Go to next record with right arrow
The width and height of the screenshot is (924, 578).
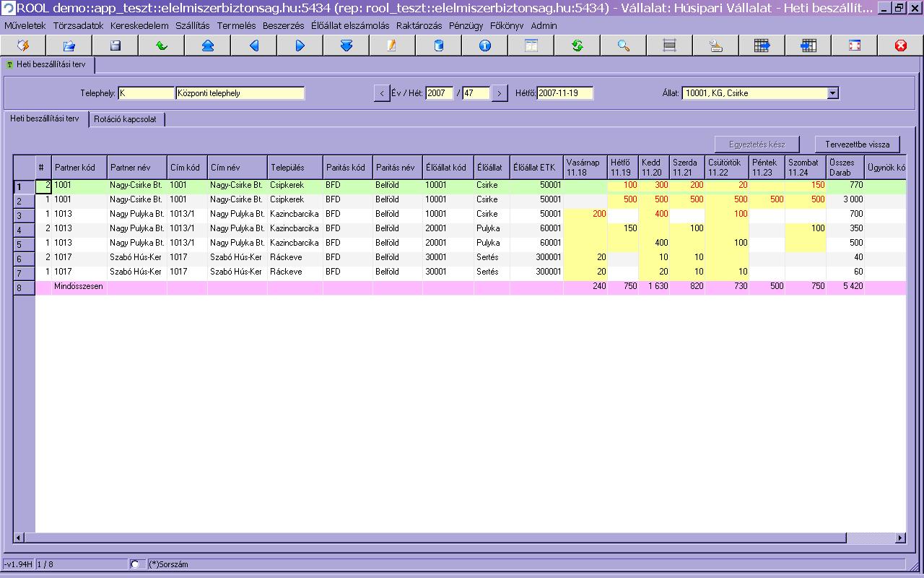coord(300,46)
